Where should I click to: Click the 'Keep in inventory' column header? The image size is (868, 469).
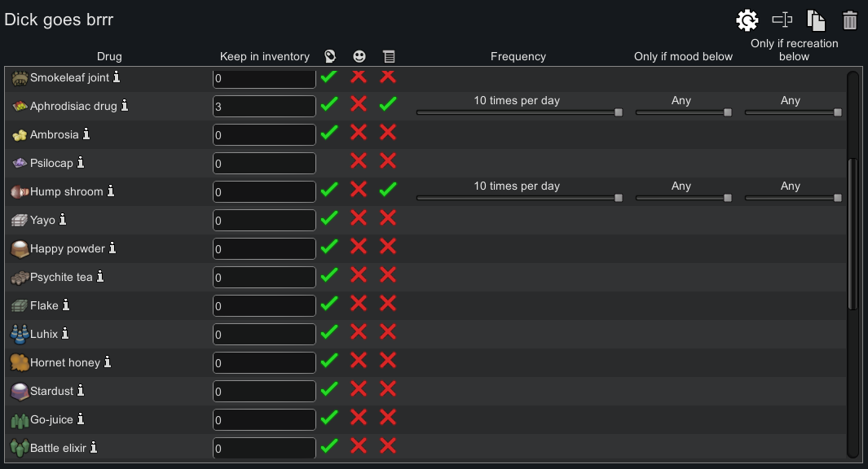pyautogui.click(x=265, y=56)
